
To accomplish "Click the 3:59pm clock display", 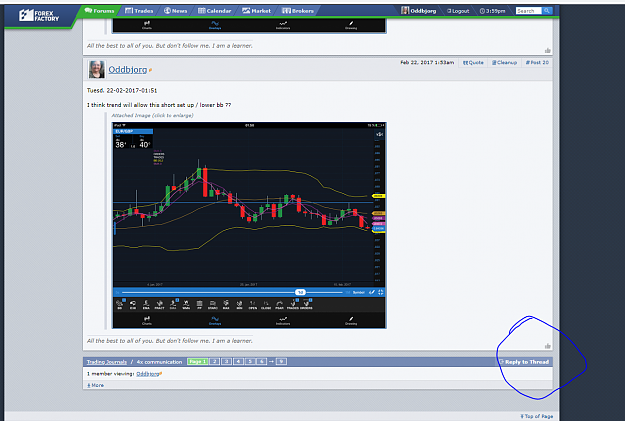I will coord(493,11).
